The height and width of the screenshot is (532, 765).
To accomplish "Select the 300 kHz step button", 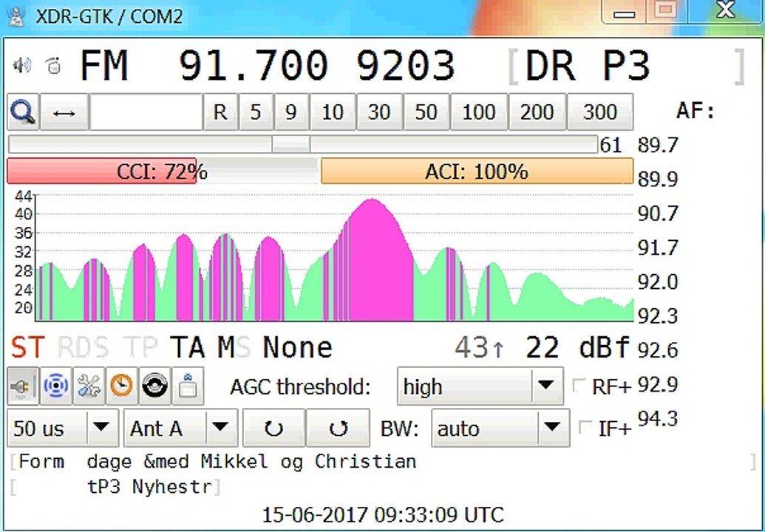I will pos(600,112).
